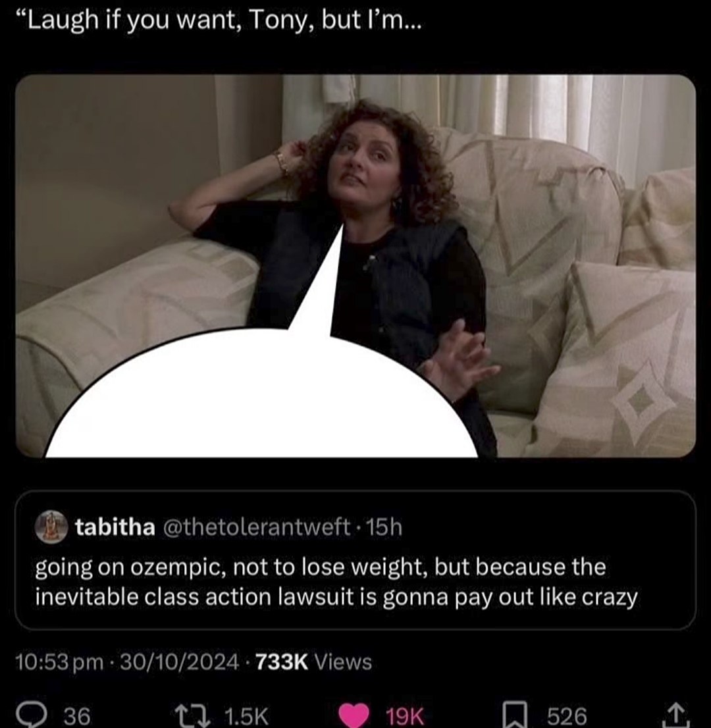Click the 19K likes count
Viewport: 711px width, 728px height.
click(x=405, y=716)
